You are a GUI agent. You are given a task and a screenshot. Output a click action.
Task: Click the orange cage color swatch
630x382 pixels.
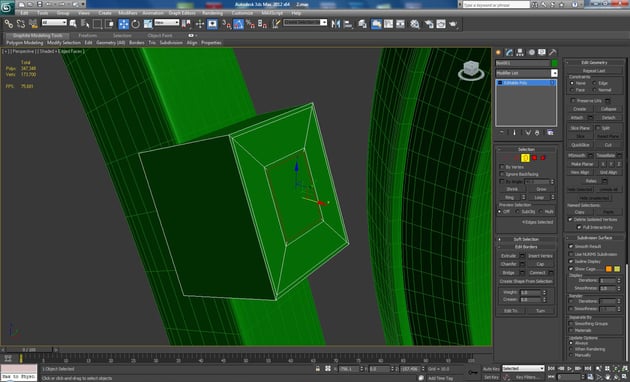609,269
